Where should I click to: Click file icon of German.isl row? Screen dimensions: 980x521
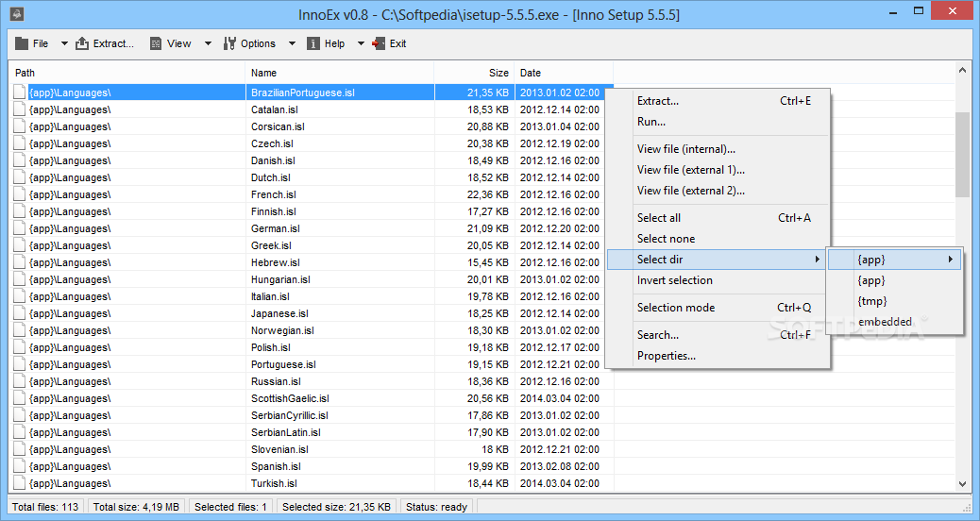[x=20, y=228]
